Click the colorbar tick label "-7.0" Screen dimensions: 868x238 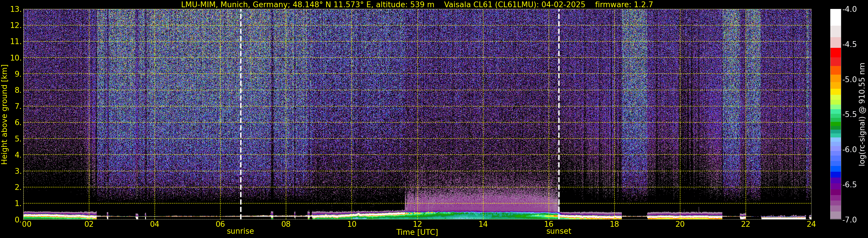click(x=850, y=220)
